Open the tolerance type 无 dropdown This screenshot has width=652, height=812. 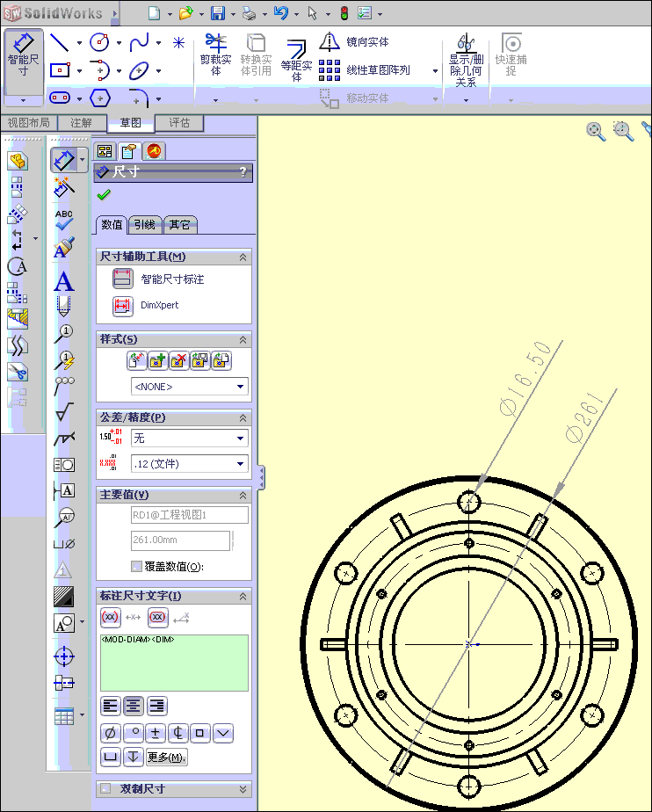[190, 439]
